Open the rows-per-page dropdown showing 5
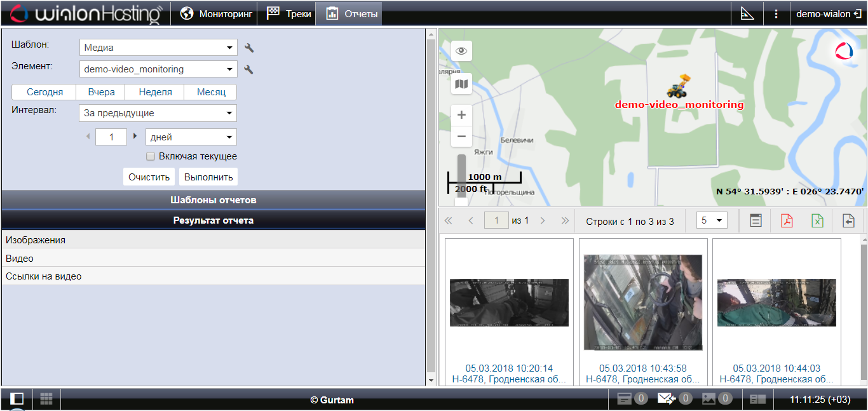This screenshot has width=868, height=411. [712, 220]
